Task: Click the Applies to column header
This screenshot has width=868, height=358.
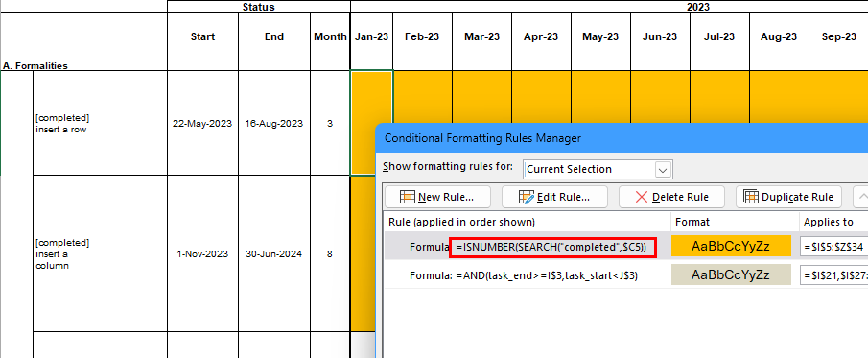Action: pyautogui.click(x=833, y=223)
